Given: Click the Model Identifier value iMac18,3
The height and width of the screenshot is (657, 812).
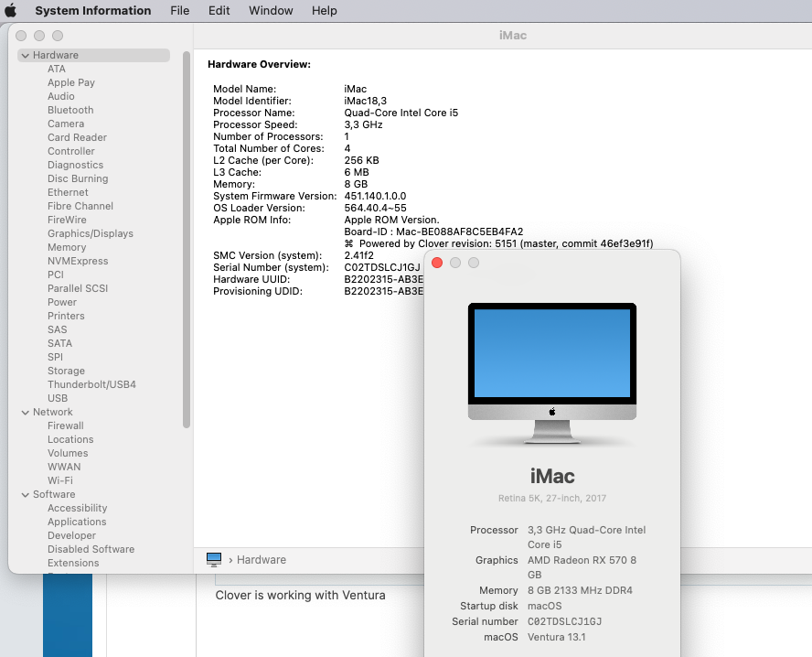Looking at the screenshot, I should [x=366, y=101].
